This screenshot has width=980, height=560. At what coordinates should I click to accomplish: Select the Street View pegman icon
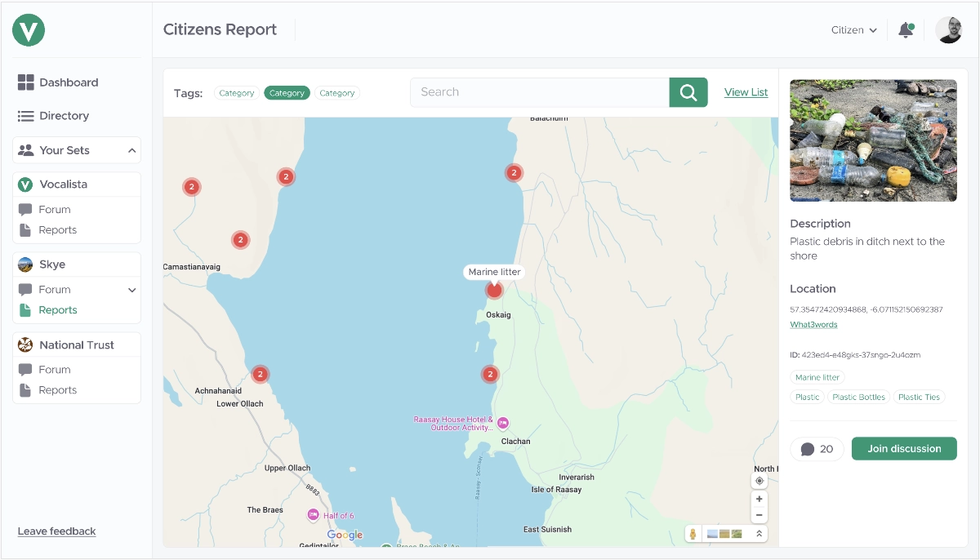point(693,534)
